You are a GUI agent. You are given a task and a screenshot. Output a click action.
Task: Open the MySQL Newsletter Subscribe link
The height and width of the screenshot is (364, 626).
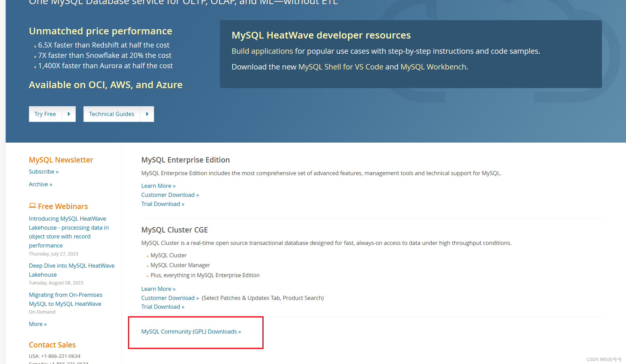pos(43,171)
